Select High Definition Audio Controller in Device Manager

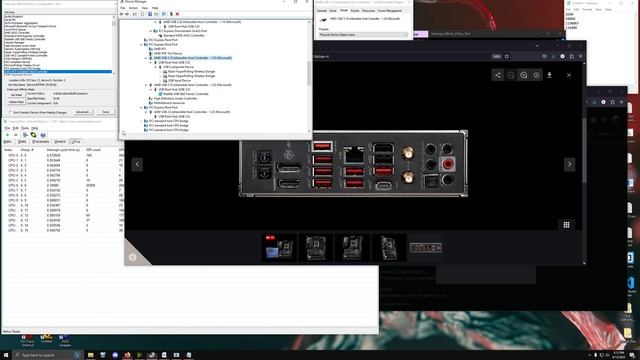pos(176,98)
